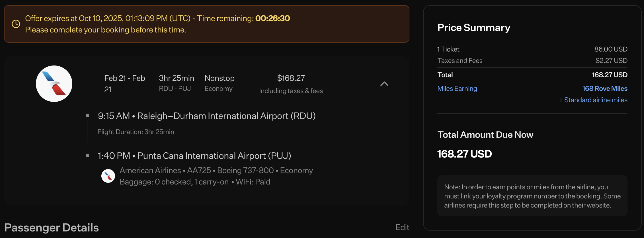Click the square bullet beside 9:15 AM departure
The image size is (644, 238).
pos(87,116)
